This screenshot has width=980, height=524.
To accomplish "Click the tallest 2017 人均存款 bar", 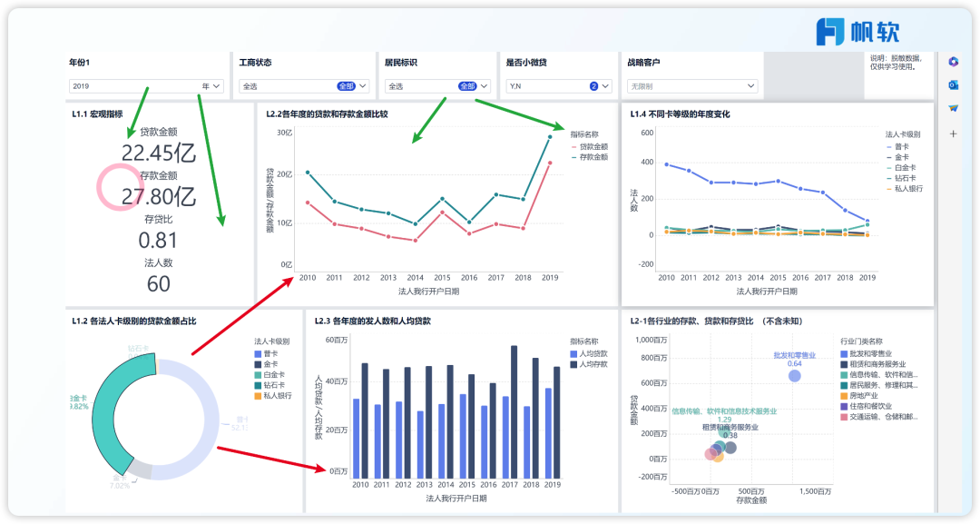I will pyautogui.click(x=514, y=412).
